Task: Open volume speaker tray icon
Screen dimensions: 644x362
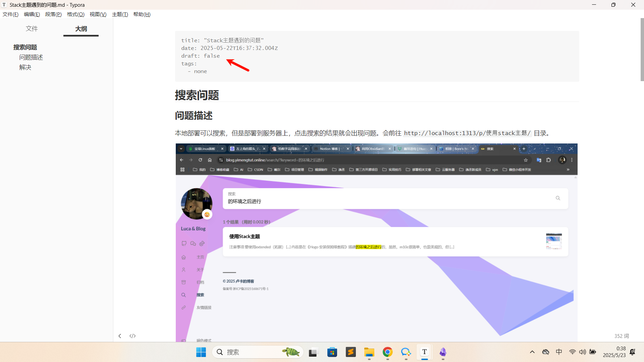Action: pos(583,352)
